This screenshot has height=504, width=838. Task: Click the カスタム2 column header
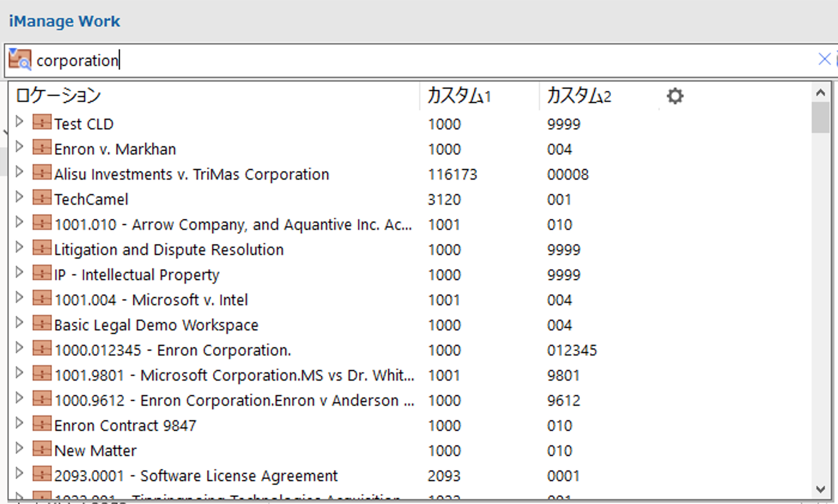click(x=578, y=96)
